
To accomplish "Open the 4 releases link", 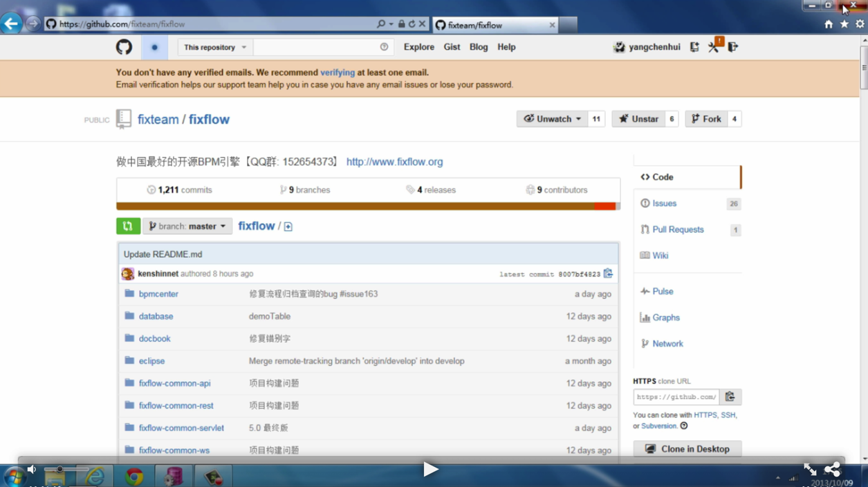I will click(x=431, y=190).
